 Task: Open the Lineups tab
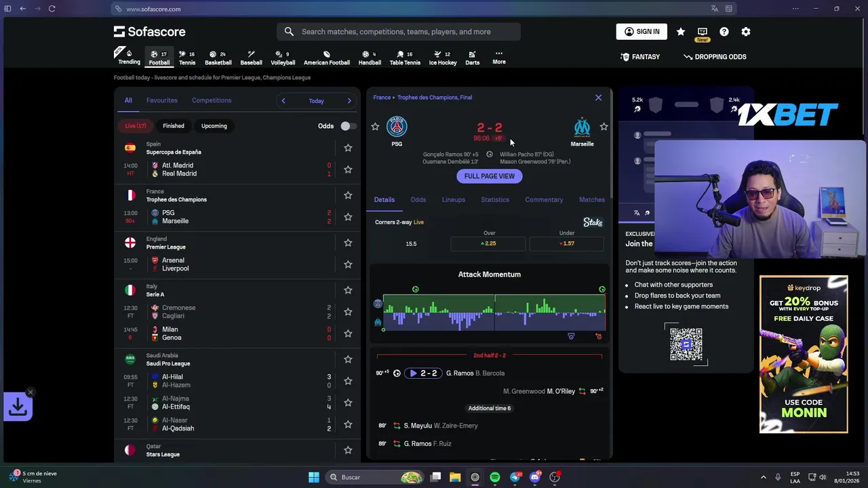pos(454,200)
